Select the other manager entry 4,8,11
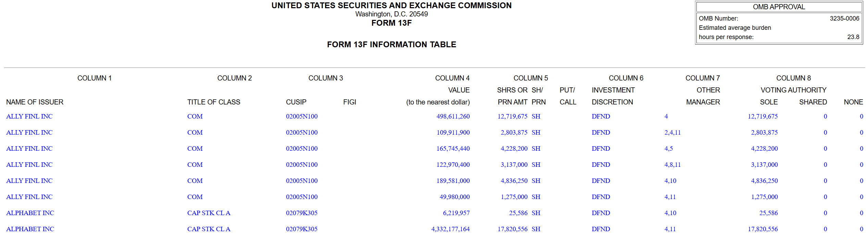 click(672, 165)
